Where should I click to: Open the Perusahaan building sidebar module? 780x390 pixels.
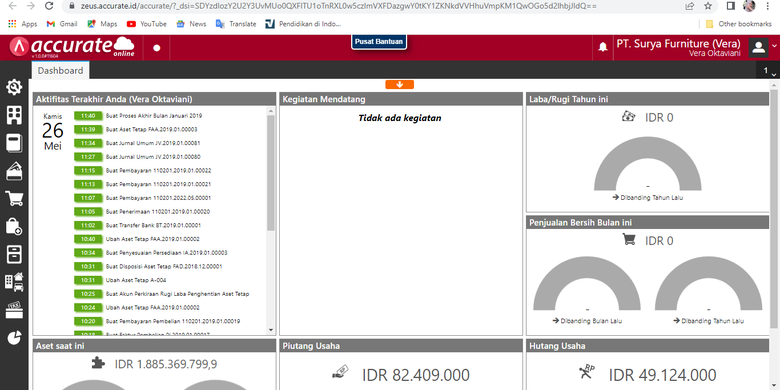(14, 115)
